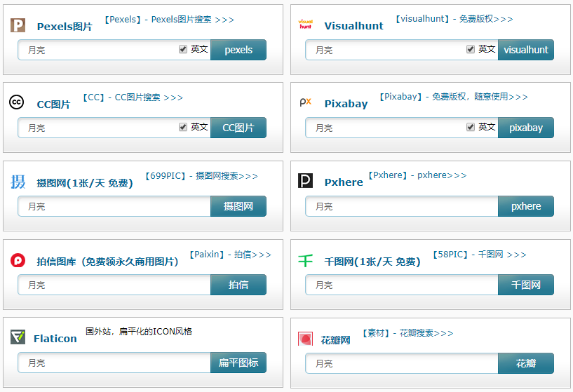Open the 【Pxhere】- pxhere link
This screenshot has width=573, height=392.
417,175
